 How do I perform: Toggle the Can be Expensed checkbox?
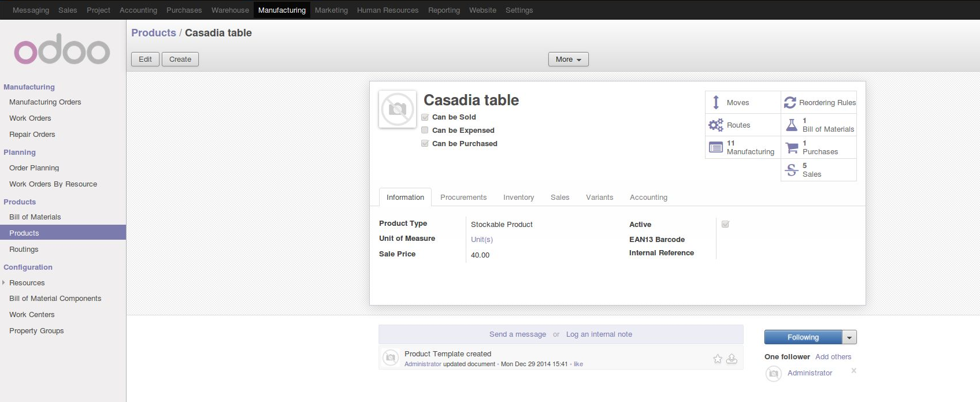425,131
